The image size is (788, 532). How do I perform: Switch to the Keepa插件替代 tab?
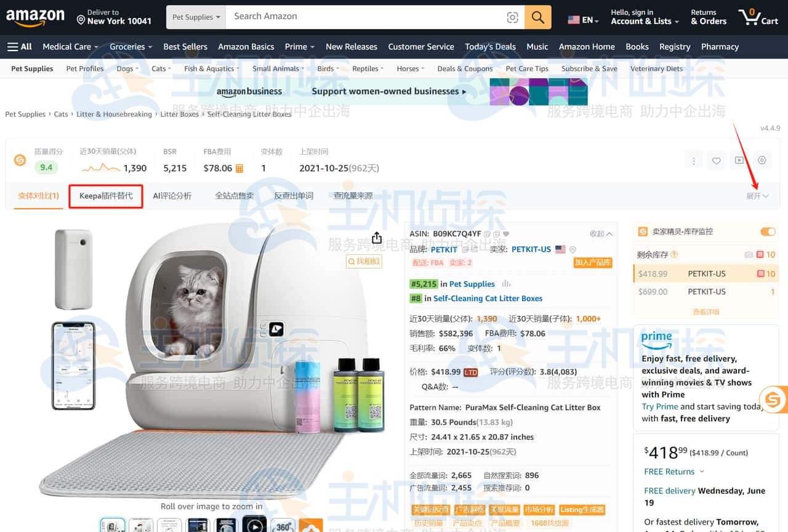click(x=106, y=196)
